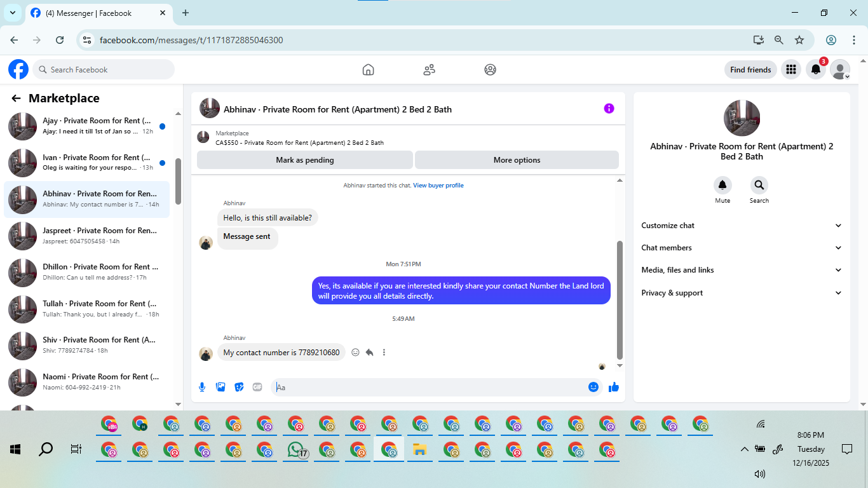This screenshot has height=488, width=868.
Task: Go to the Home feed icon
Action: pos(368,70)
